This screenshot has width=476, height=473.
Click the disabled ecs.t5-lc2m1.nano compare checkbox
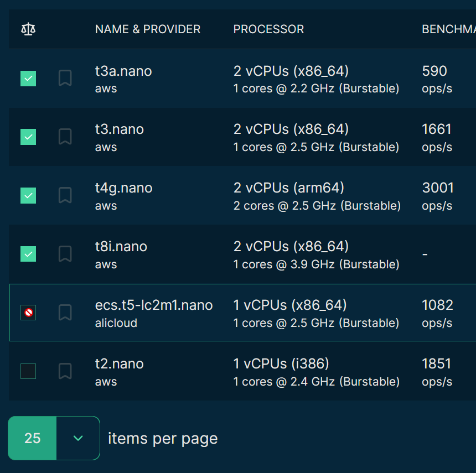pyautogui.click(x=28, y=313)
